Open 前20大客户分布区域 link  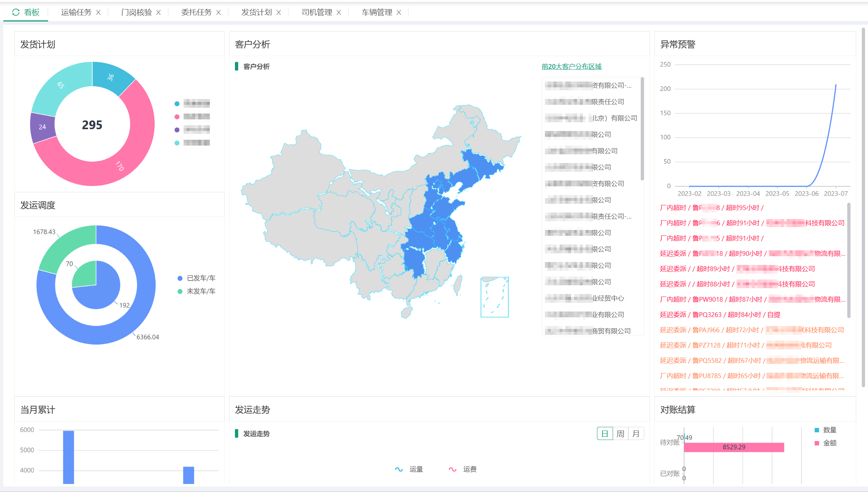571,66
